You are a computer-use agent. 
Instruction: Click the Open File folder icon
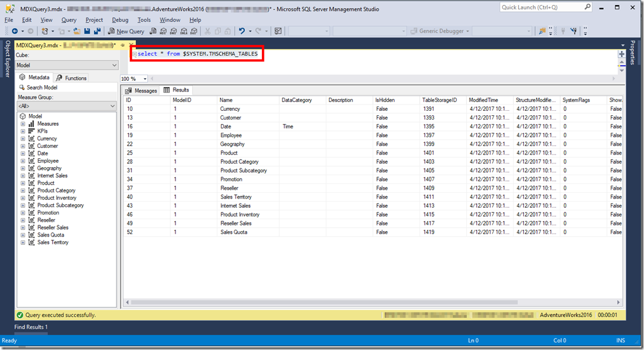pos(77,31)
